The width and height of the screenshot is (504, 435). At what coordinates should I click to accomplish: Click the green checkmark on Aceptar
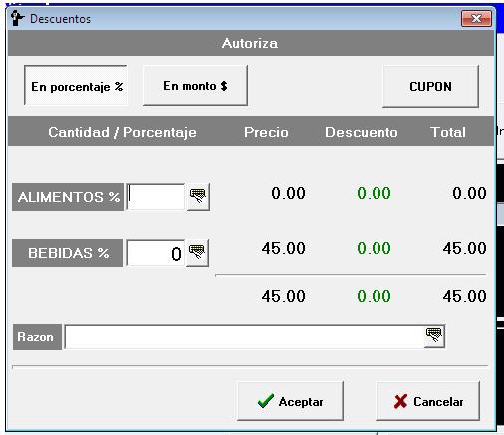coord(266,401)
